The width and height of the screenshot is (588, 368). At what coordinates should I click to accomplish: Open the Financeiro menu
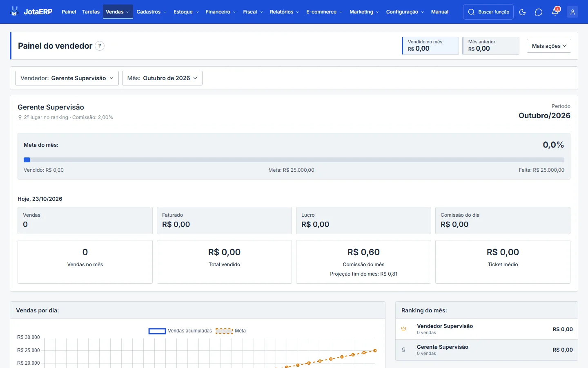pos(221,12)
